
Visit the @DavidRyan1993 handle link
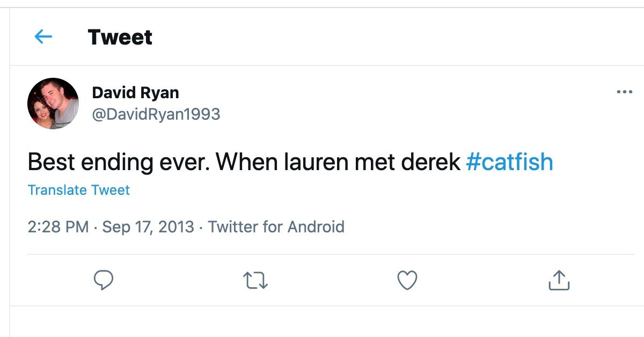tap(156, 114)
